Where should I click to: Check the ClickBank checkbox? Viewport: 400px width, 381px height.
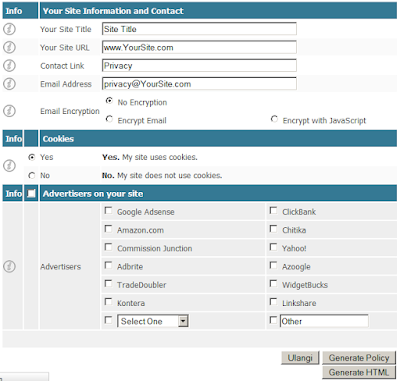click(x=273, y=210)
